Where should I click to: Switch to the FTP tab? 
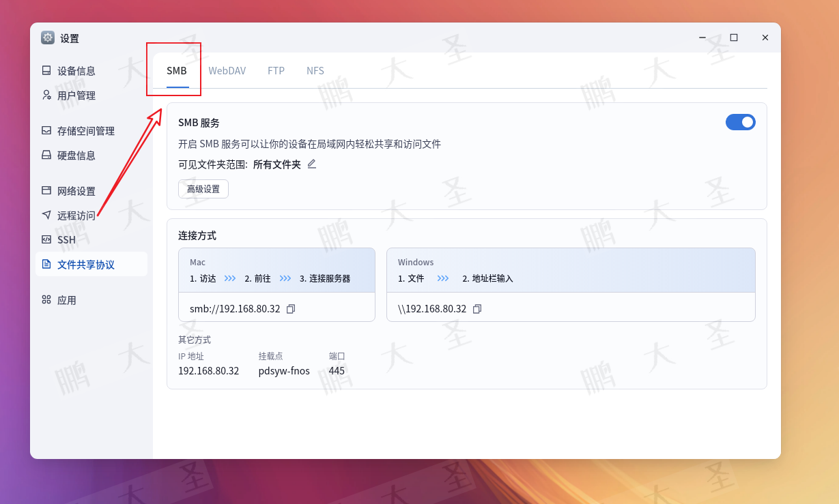coord(276,71)
